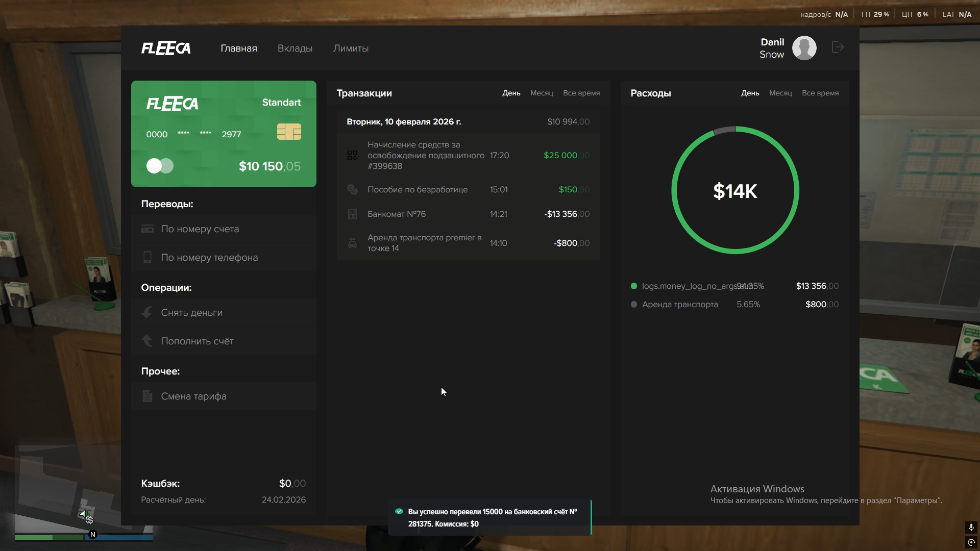Click the logout icon beside the avatar
Viewport: 980px width, 551px height.
click(x=838, y=47)
